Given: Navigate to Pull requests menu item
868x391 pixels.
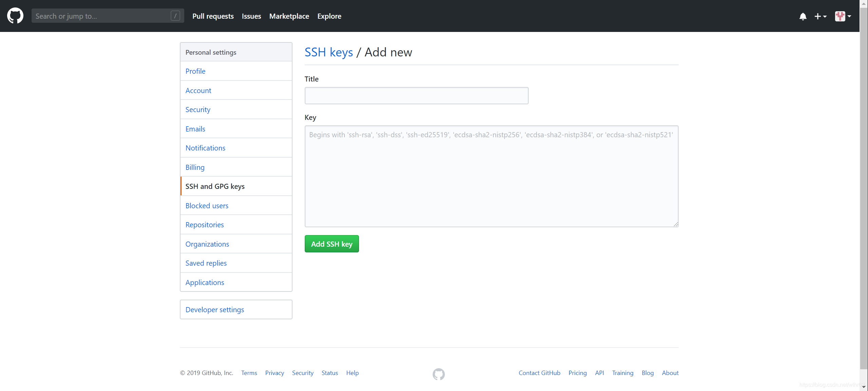Looking at the screenshot, I should (x=212, y=16).
